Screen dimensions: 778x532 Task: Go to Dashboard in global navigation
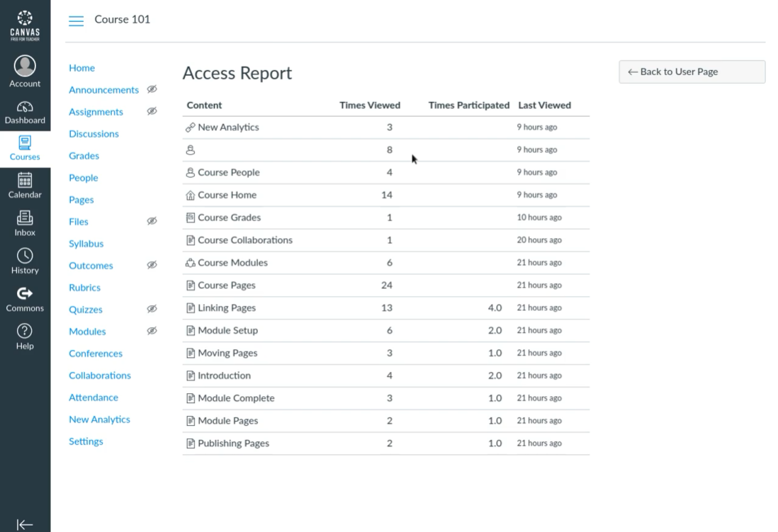point(25,113)
